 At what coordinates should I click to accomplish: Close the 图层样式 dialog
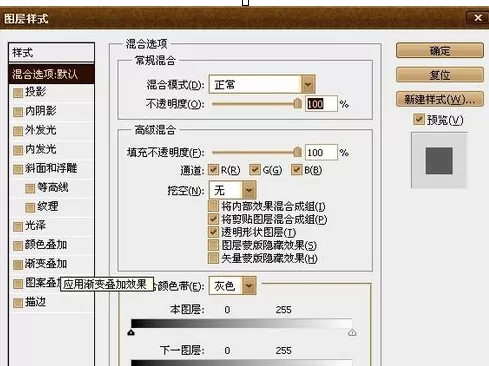(x=478, y=18)
